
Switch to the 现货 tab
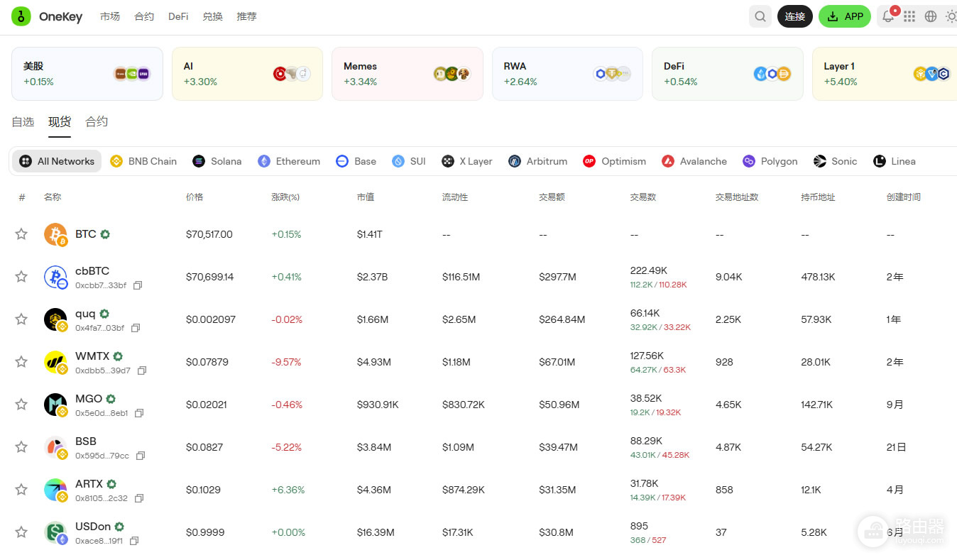coord(60,122)
